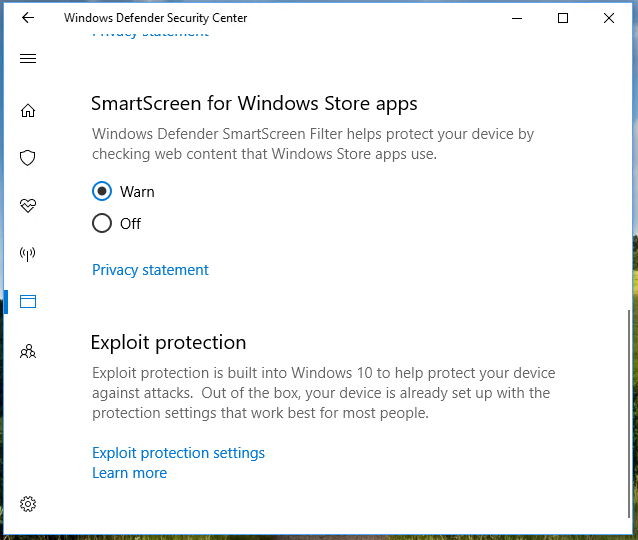
Task: Go back using the back arrow
Action: [x=28, y=17]
